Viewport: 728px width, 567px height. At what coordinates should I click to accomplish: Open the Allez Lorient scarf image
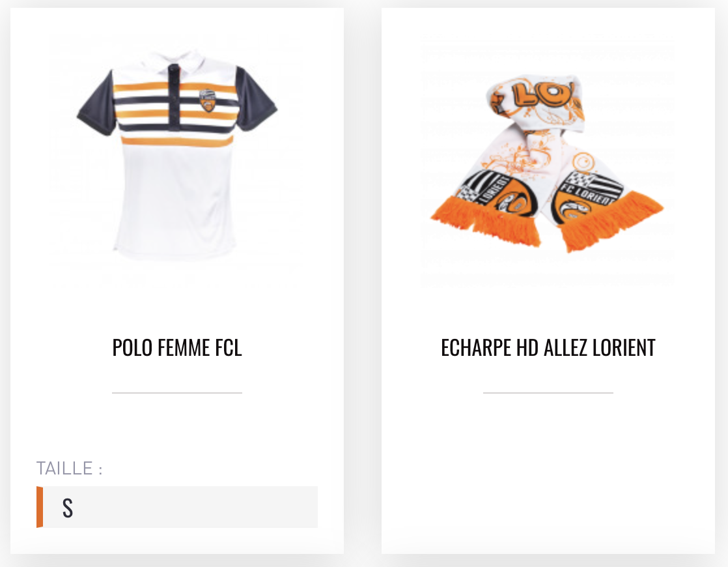(x=548, y=163)
